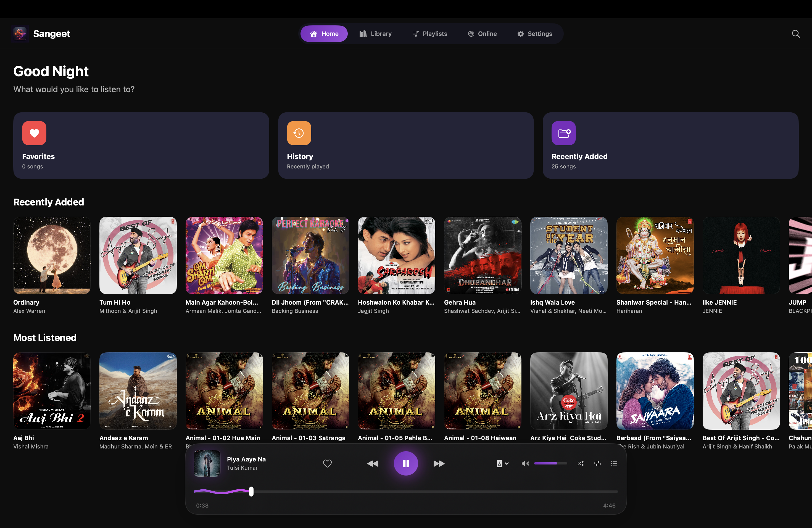The width and height of the screenshot is (812, 528).
Task: Click the red Favorites heart icon
Action: coord(34,133)
